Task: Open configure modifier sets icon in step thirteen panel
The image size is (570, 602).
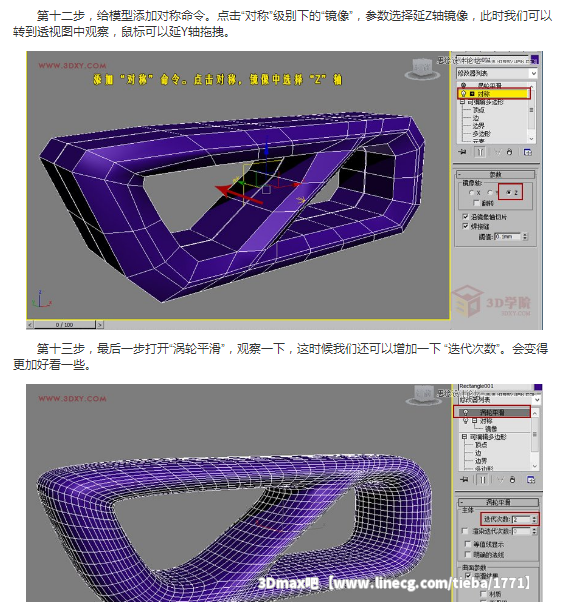Action: tap(531, 480)
